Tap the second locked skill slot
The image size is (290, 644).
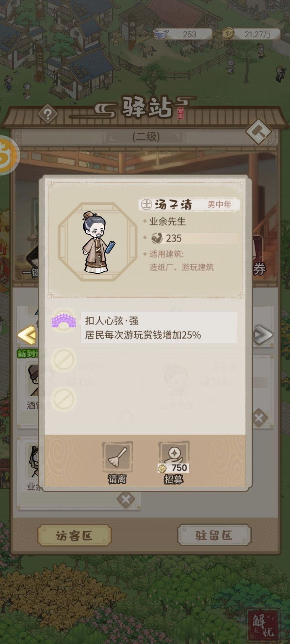64,398
